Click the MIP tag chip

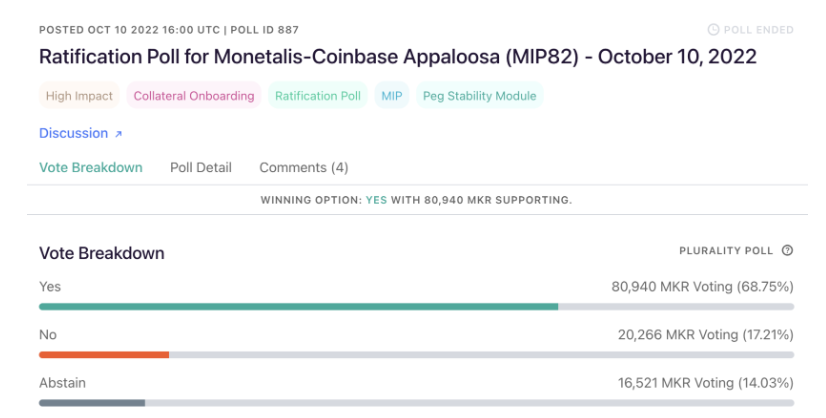(392, 96)
